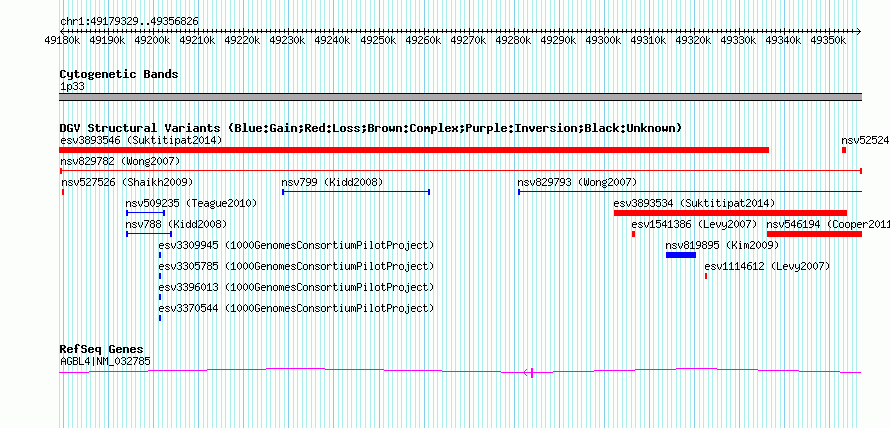
Task: Select the blue nsv788 gain bar
Action: click(x=149, y=234)
